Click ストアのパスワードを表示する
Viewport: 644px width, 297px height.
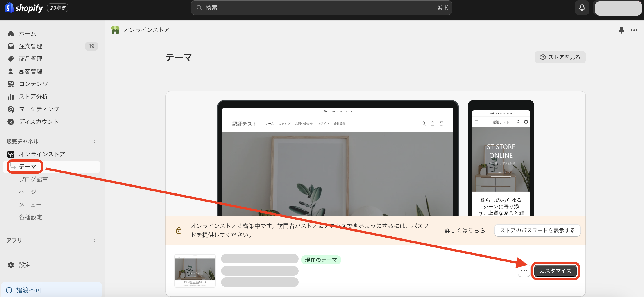(x=537, y=230)
